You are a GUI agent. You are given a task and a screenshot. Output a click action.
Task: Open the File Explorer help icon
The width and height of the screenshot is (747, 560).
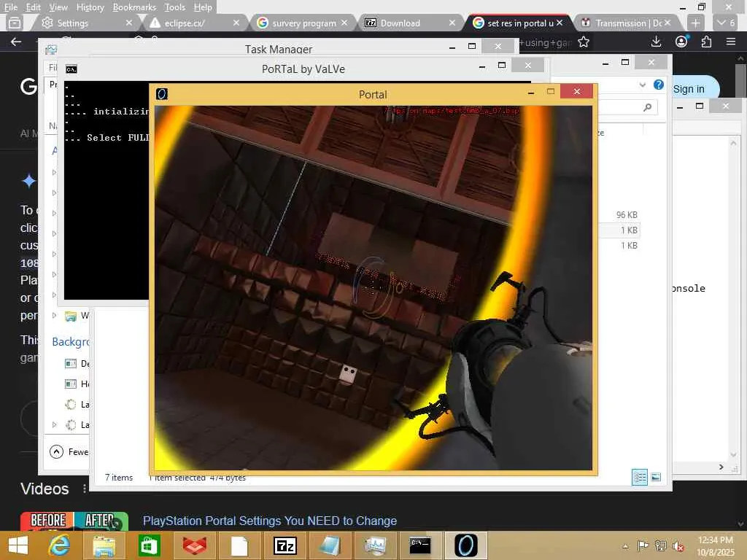[659, 85]
